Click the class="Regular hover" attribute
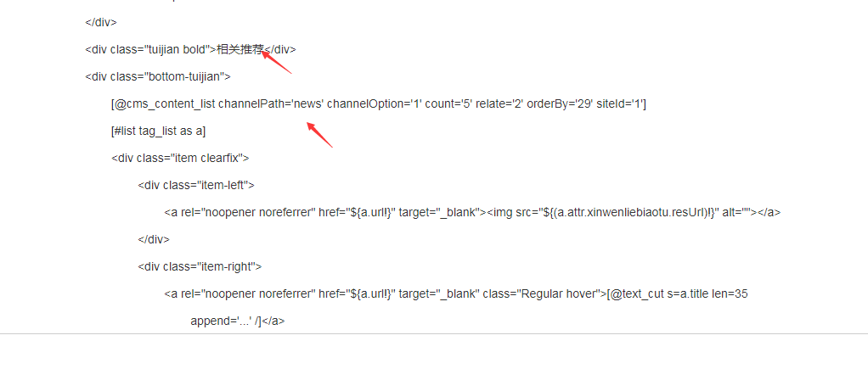 click(x=543, y=293)
